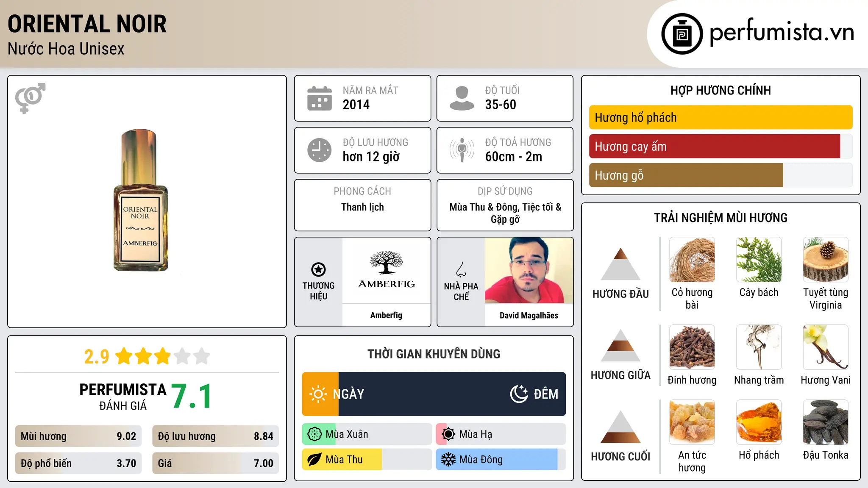Click the HỢP HƯƠNG CHÍNH heading
Screen dimensions: 868x488
721,90
